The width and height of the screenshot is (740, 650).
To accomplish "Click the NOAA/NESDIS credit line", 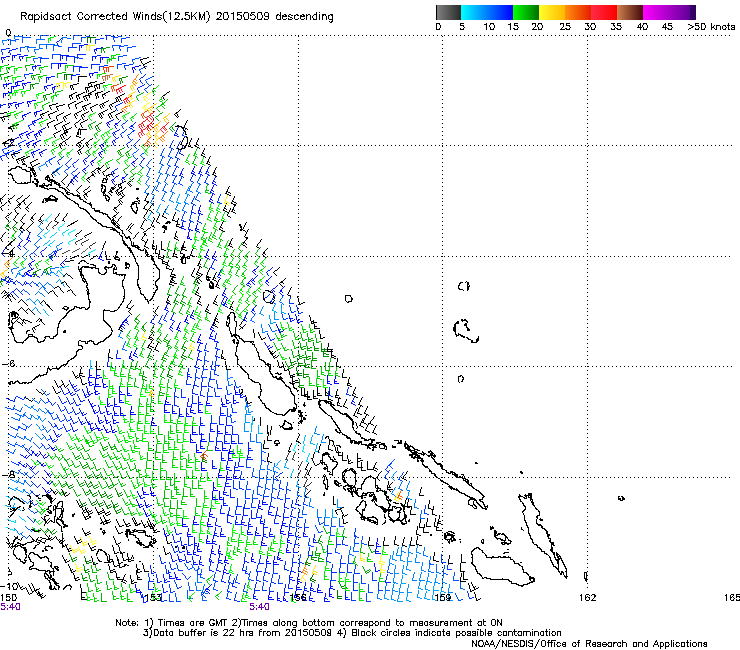I will click(x=589, y=644).
